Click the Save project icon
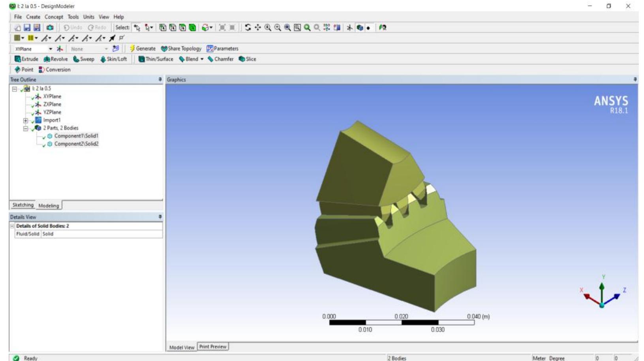This screenshot has width=644, height=361. coord(27,28)
